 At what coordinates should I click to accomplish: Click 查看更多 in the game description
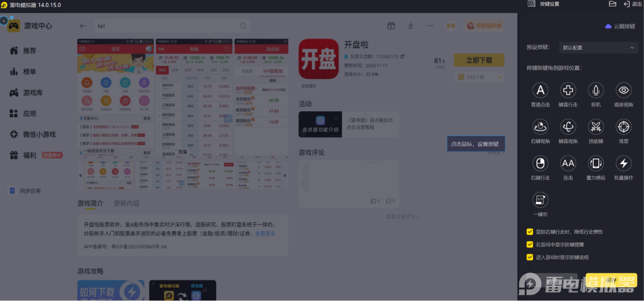coord(265,234)
